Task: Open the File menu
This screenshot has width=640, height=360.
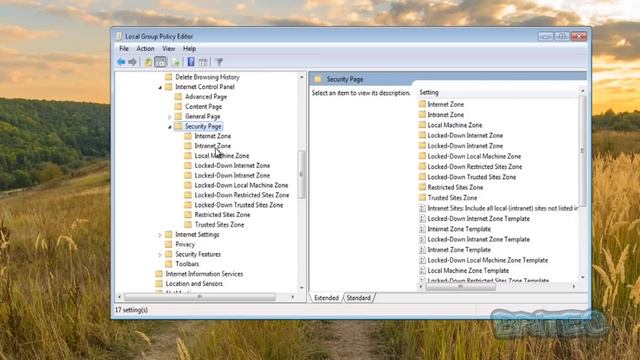Action: 124,49
